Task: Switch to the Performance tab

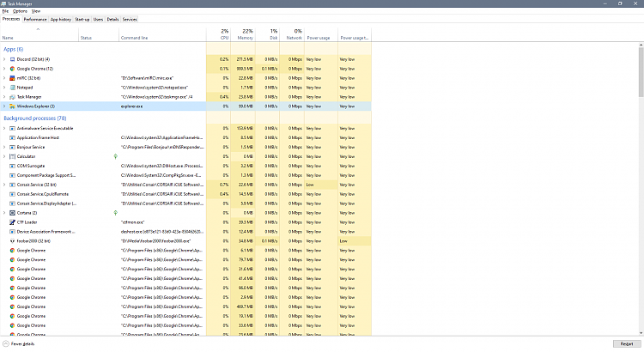Action: point(35,19)
